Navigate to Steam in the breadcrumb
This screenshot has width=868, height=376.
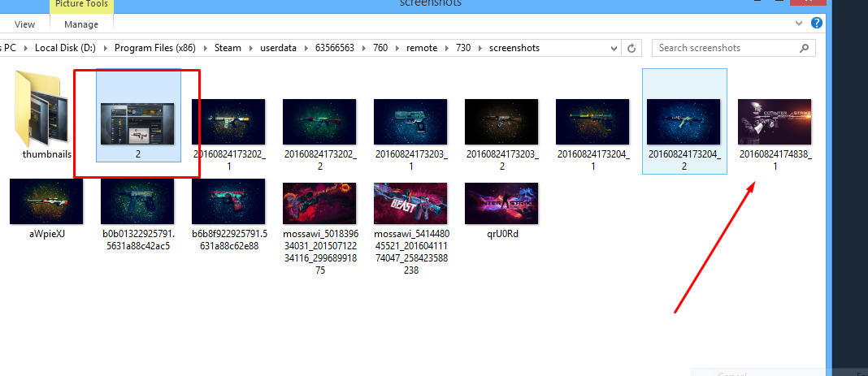(x=228, y=48)
